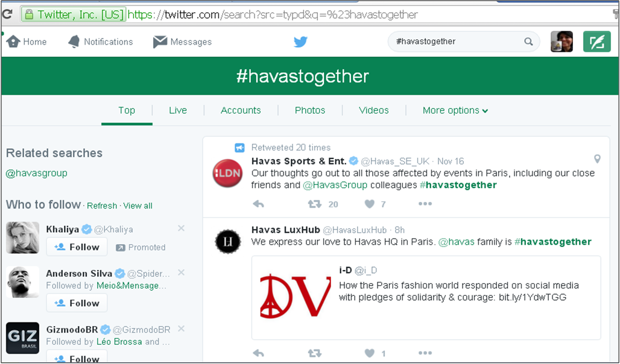Open more actions on Havas LuxHub tweet
Viewport: 620px width, 364px height.
(x=425, y=353)
